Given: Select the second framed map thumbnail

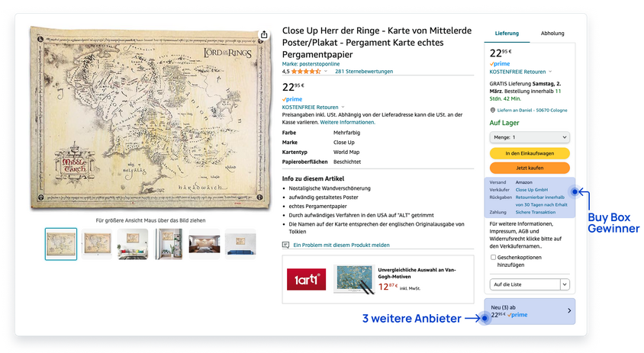Looking at the screenshot, I should pos(97,244).
